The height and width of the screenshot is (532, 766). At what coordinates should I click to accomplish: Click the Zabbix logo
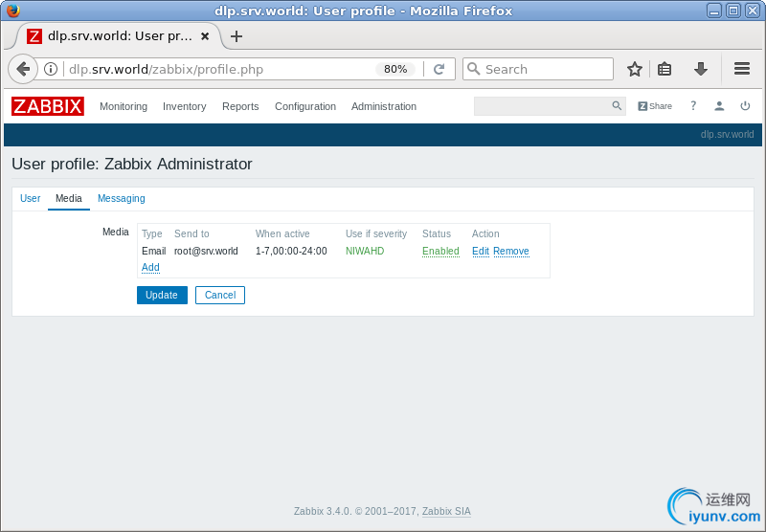pos(48,106)
